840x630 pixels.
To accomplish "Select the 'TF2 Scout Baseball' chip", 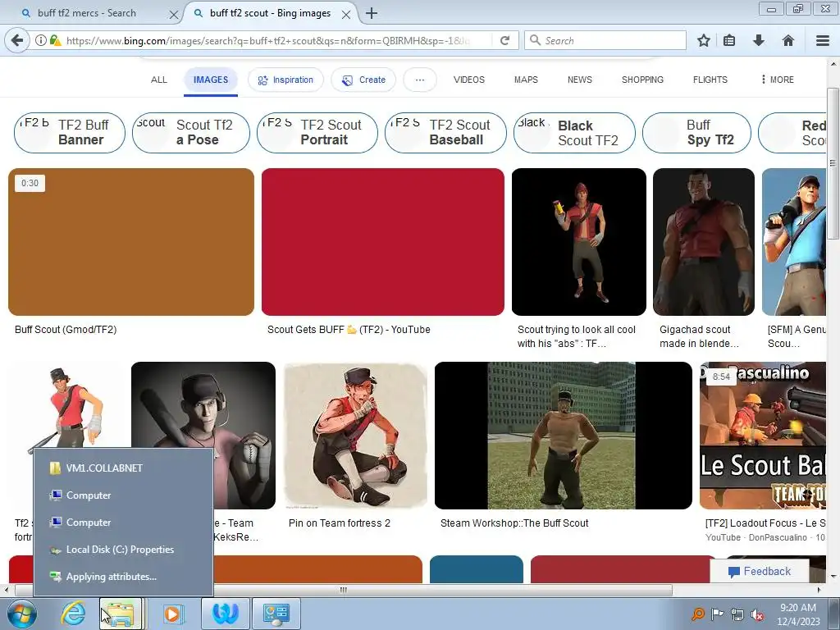I will [x=445, y=132].
